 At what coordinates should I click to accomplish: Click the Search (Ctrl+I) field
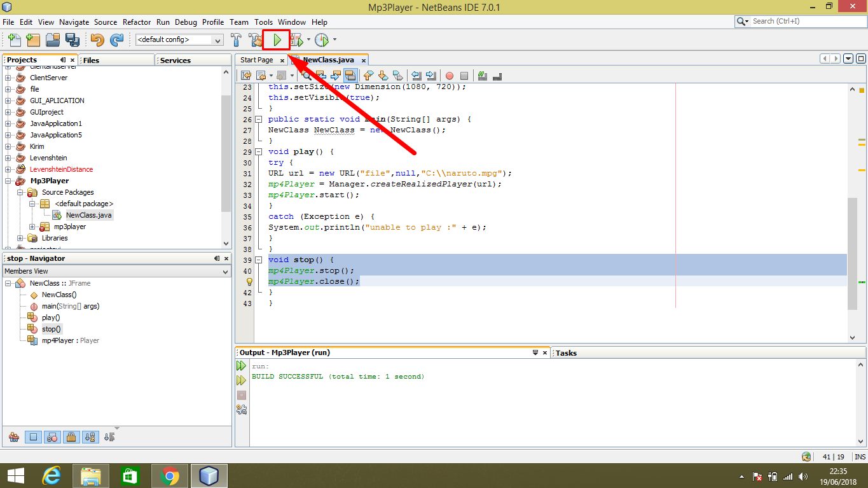pyautogui.click(x=801, y=21)
